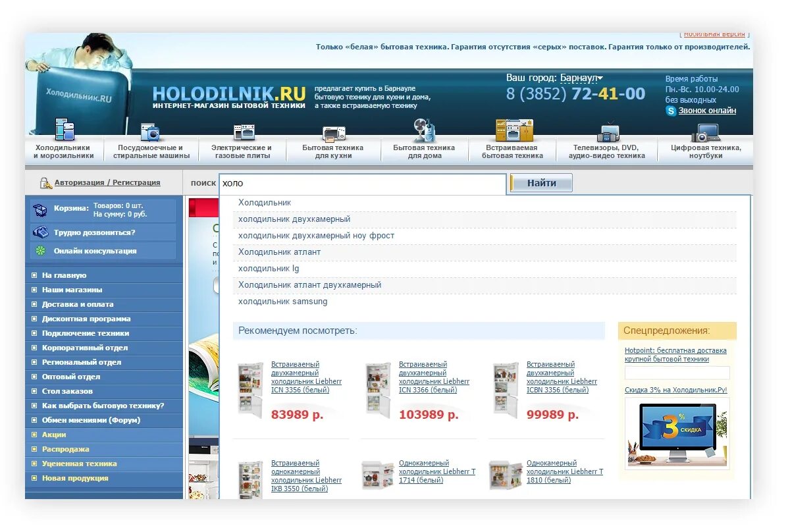Click the green online consultation icon
The image size is (790, 532).
click(x=41, y=251)
